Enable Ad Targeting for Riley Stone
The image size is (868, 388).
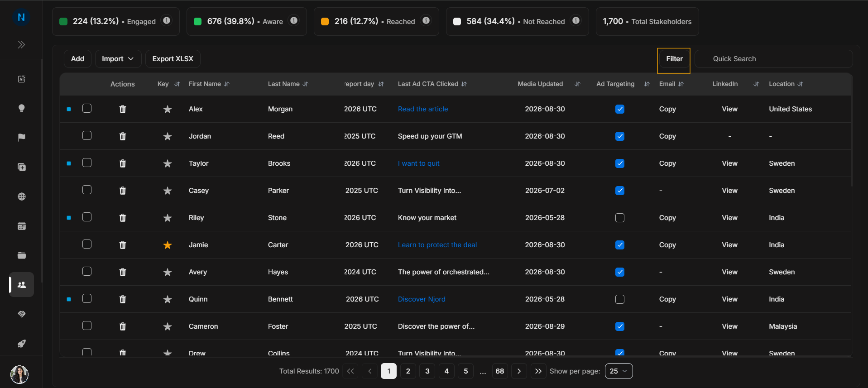point(620,218)
